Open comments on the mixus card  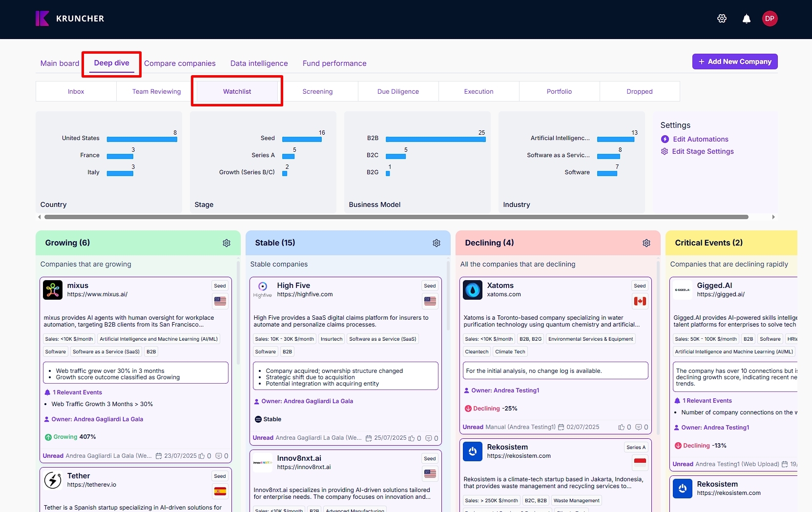(219, 456)
